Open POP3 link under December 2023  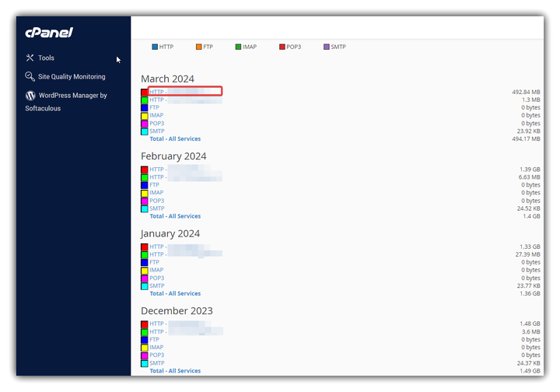157,355
